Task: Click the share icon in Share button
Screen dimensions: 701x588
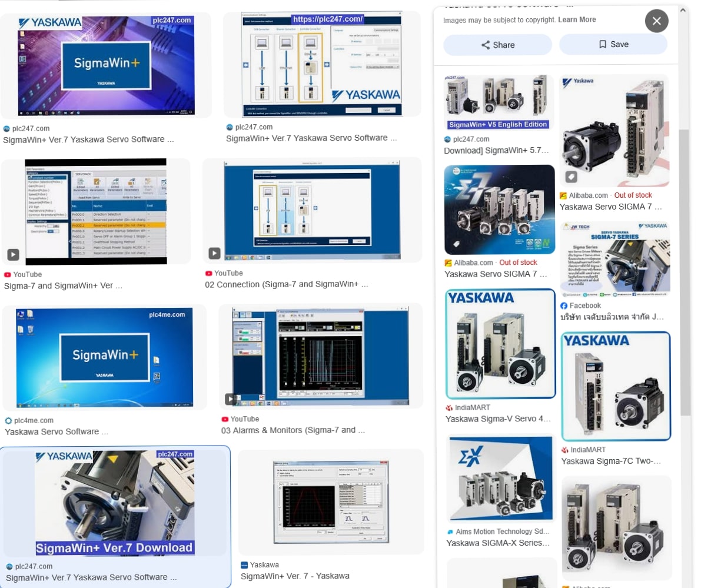Action: (486, 45)
